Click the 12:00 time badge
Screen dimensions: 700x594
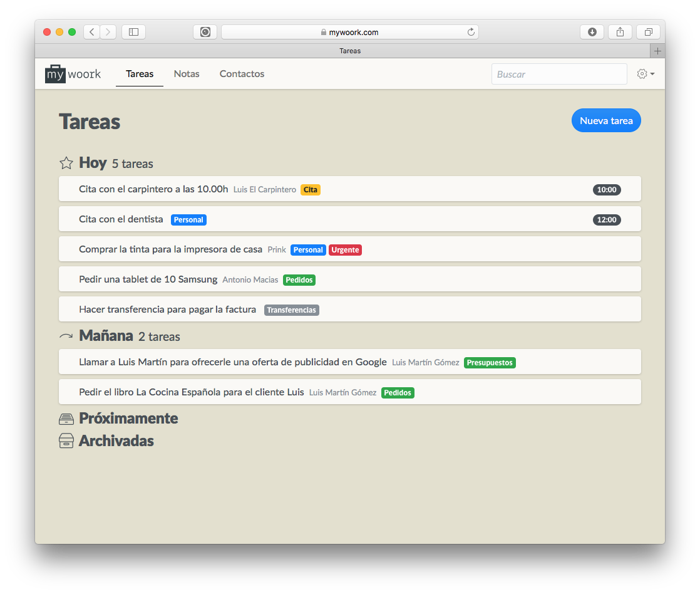pyautogui.click(x=607, y=220)
